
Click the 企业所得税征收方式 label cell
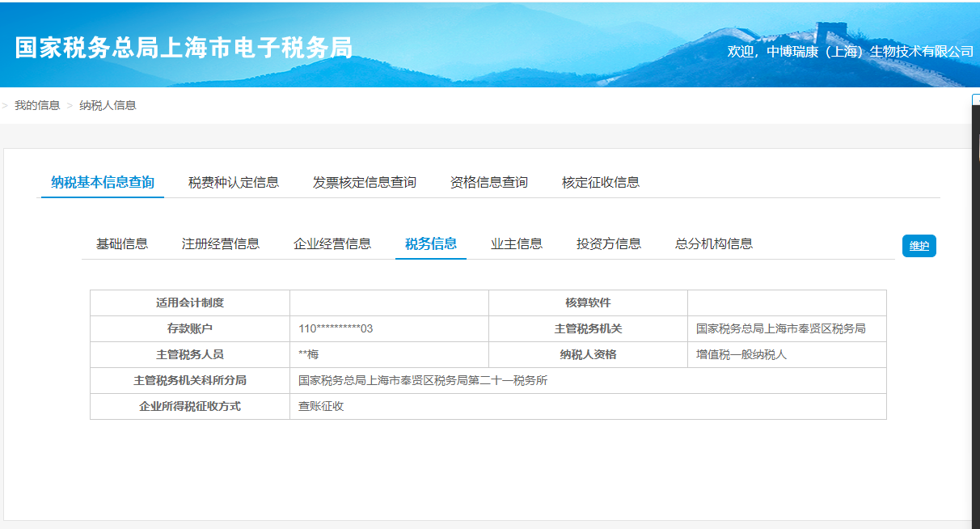(x=190, y=406)
